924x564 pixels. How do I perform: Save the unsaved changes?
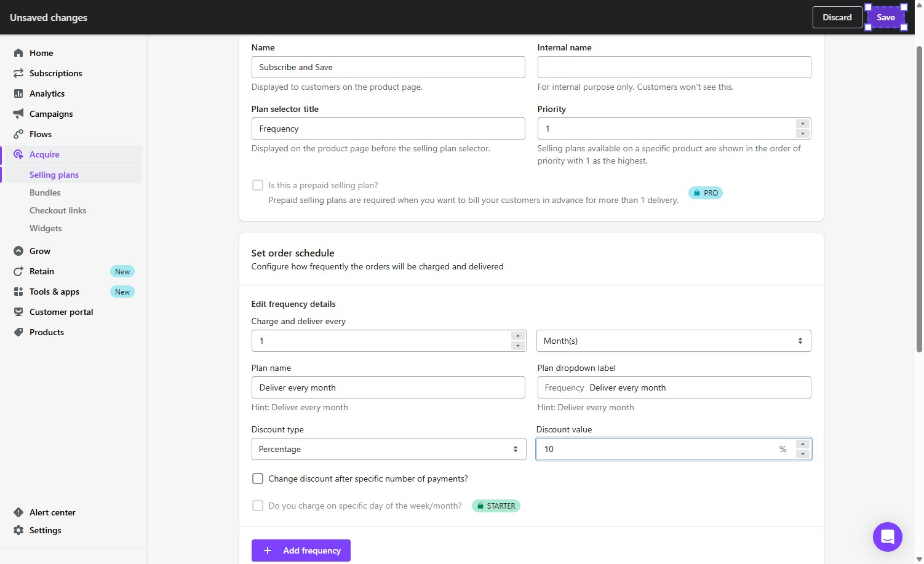(886, 17)
